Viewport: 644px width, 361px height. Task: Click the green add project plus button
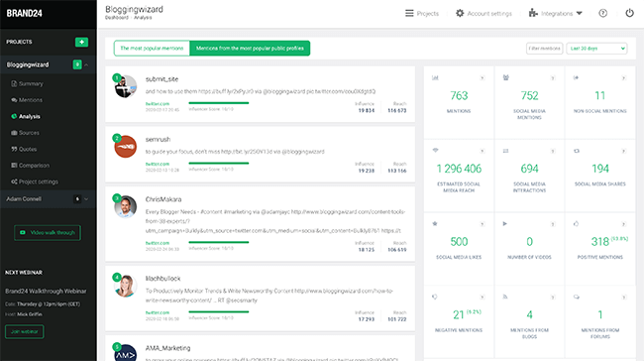point(81,42)
